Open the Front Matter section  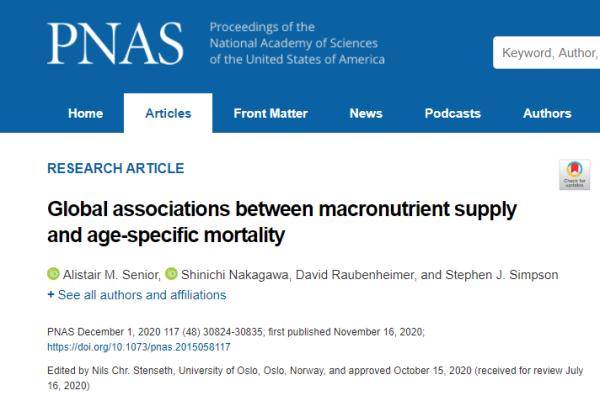pyautogui.click(x=270, y=113)
